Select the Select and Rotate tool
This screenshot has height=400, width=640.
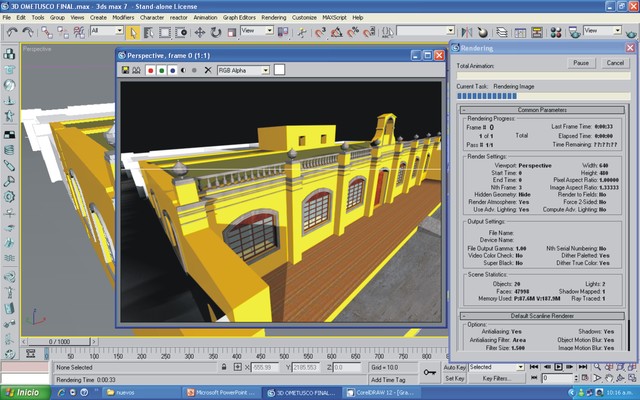(x=216, y=32)
